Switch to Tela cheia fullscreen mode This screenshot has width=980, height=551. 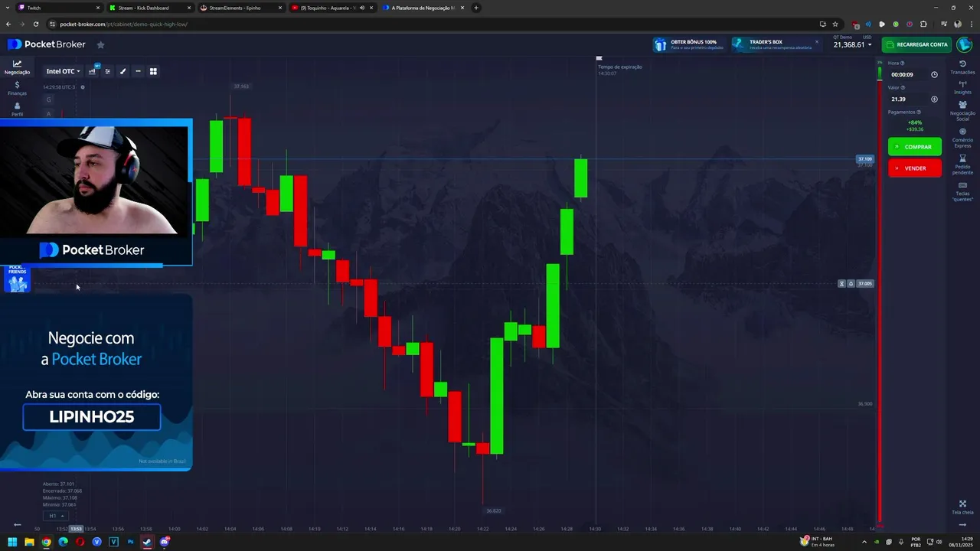pyautogui.click(x=962, y=507)
